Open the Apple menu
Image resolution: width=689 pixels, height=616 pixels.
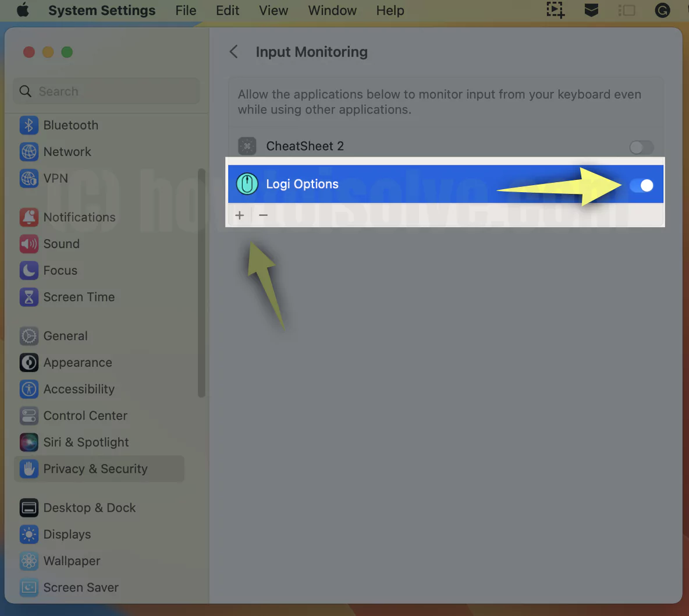point(23,10)
